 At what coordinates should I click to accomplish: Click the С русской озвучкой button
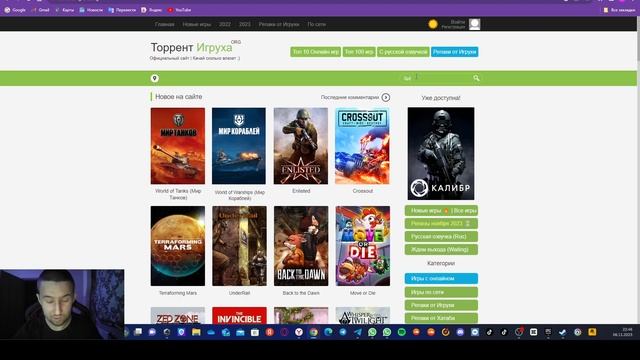[403, 52]
